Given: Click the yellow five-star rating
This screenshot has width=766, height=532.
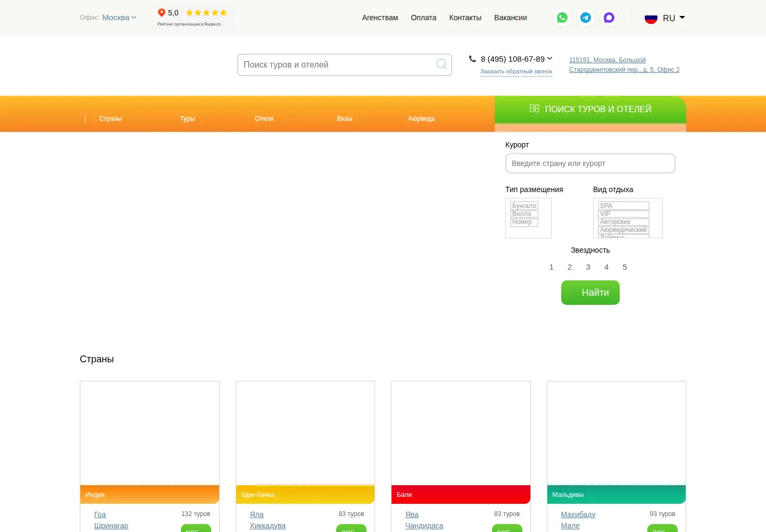Looking at the screenshot, I should pyautogui.click(x=206, y=13).
